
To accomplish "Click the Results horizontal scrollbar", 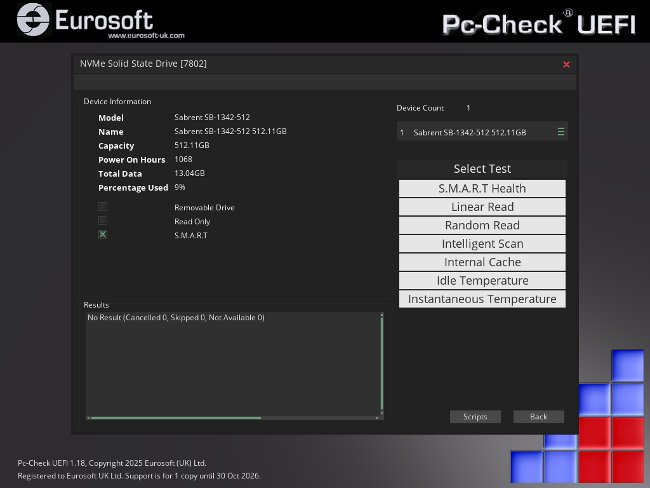I will point(175,418).
